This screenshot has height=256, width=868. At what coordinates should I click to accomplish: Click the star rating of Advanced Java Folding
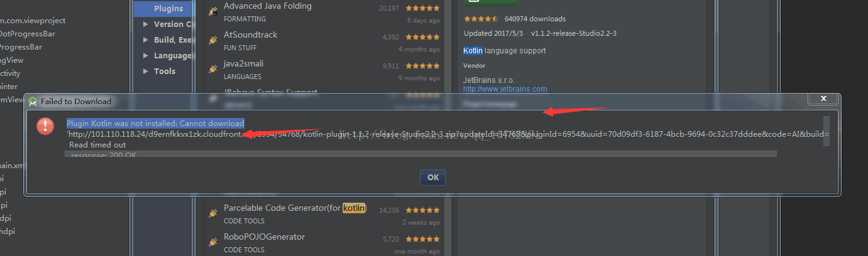point(423,8)
